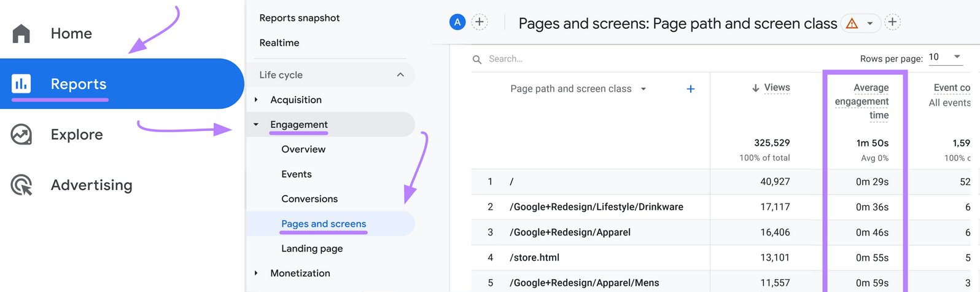Image resolution: width=980 pixels, height=292 pixels.
Task: Expand the Monetization section
Action: coord(257,273)
